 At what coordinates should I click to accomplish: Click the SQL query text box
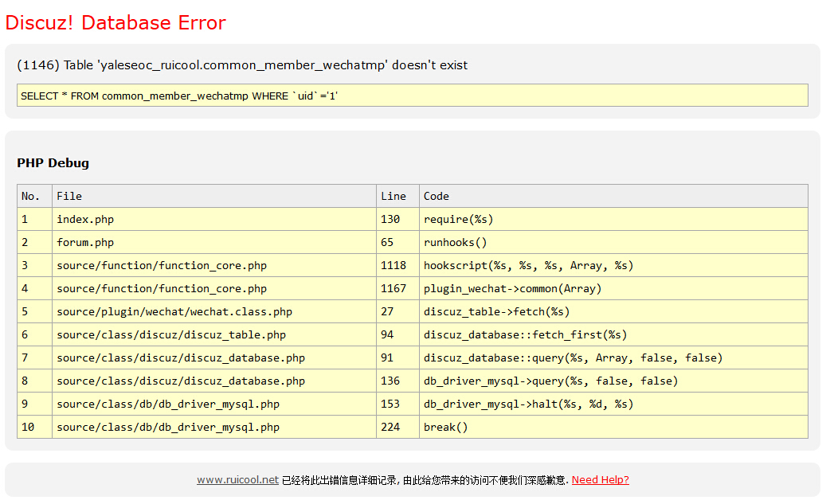tap(413, 96)
